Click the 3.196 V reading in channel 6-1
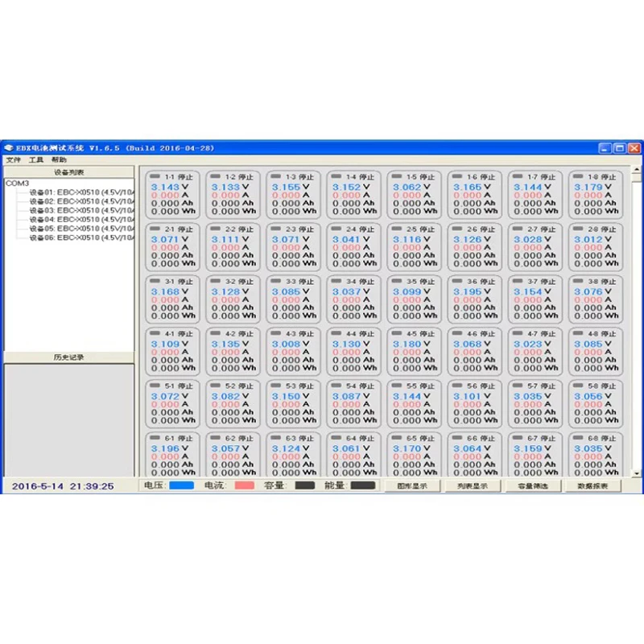 (x=170, y=448)
